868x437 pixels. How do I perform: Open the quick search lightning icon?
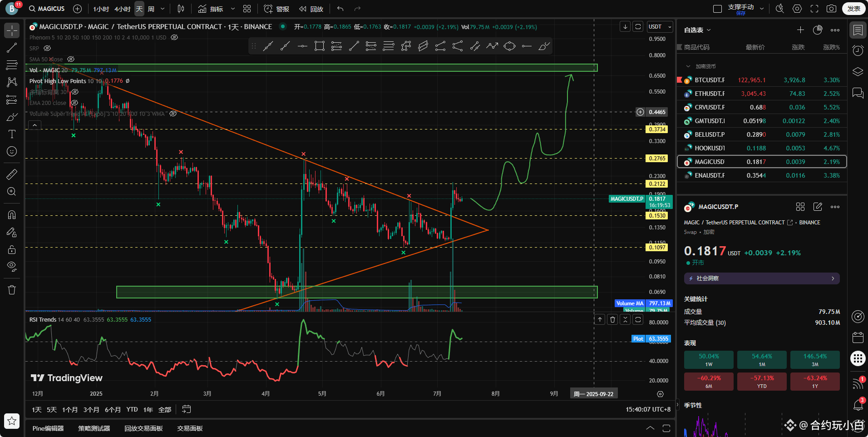780,9
